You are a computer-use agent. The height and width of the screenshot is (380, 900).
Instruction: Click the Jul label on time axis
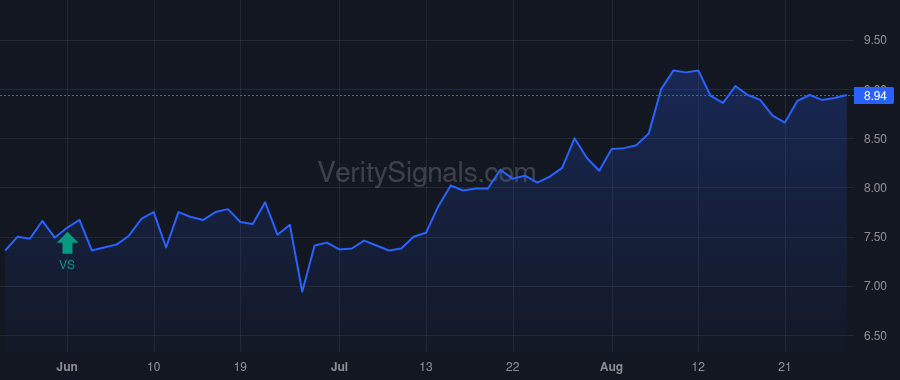pos(339,366)
